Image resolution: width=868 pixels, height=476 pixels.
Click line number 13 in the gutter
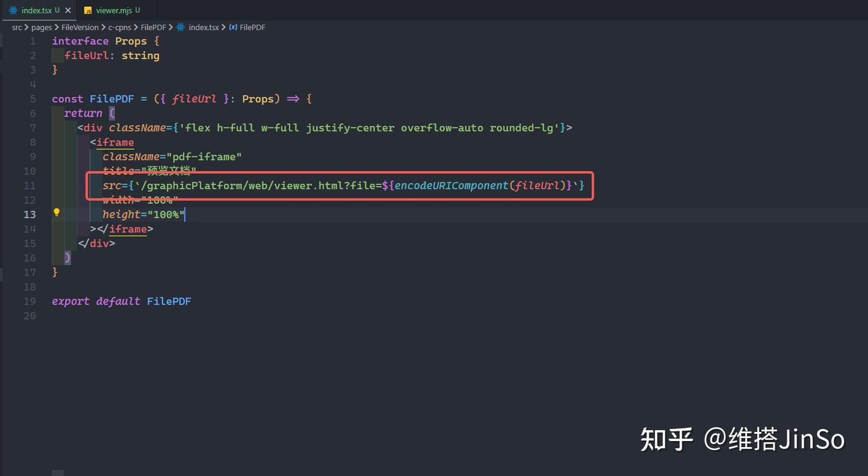click(29, 214)
